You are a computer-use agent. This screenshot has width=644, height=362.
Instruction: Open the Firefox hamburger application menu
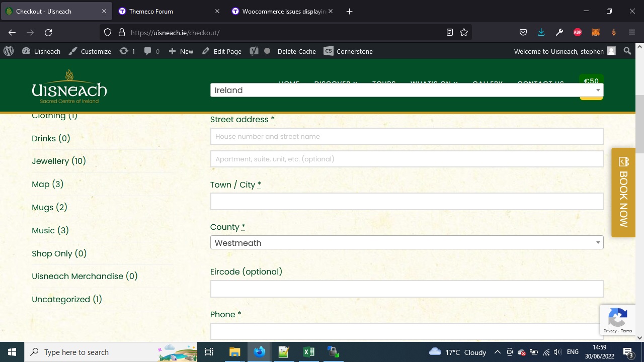pyautogui.click(x=632, y=33)
